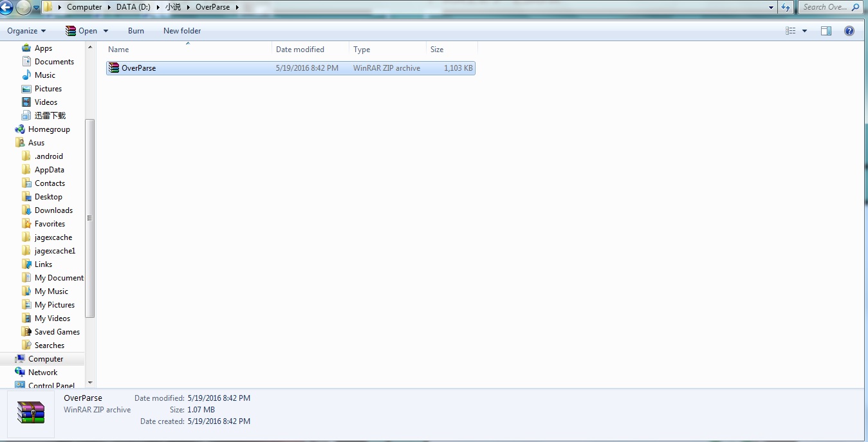This screenshot has height=442, width=868.
Task: Click the Search OverParse input field
Action: (x=826, y=8)
